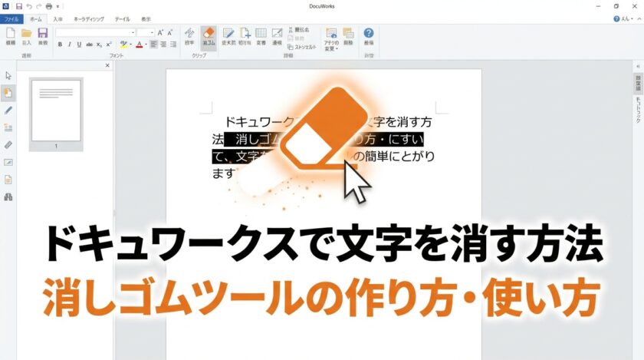Screen dimensions: 644x360
Task: Open highlight color dropdown arrow
Action: tap(130, 45)
